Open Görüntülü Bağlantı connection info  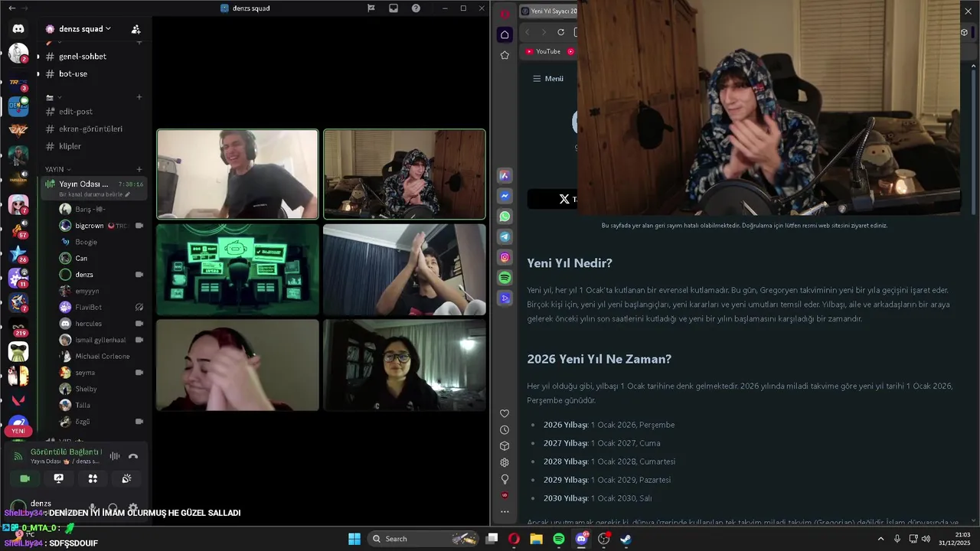click(x=66, y=452)
